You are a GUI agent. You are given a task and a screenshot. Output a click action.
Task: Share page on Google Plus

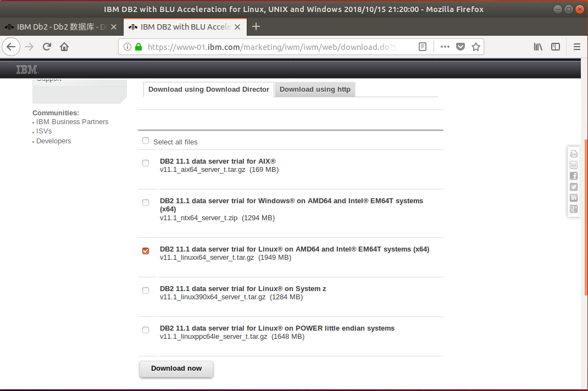click(x=574, y=209)
